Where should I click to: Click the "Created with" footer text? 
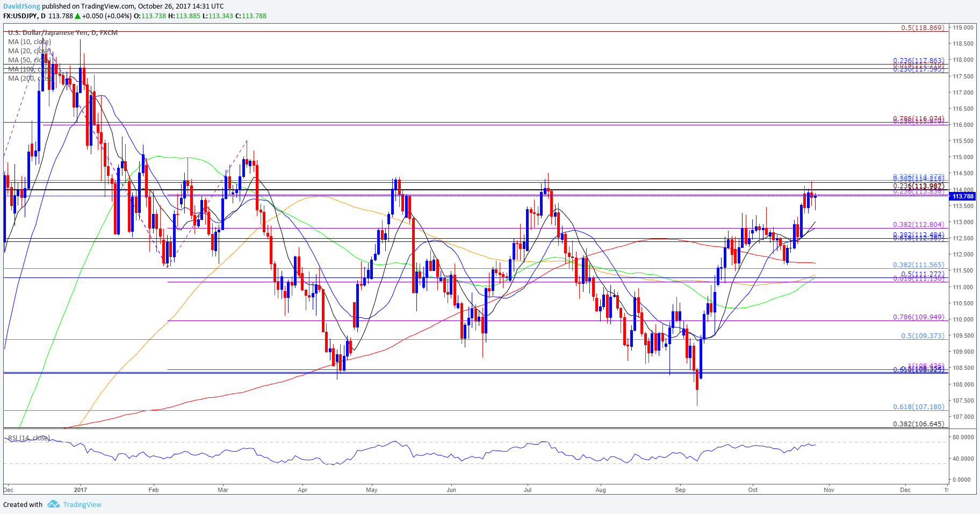[23, 504]
